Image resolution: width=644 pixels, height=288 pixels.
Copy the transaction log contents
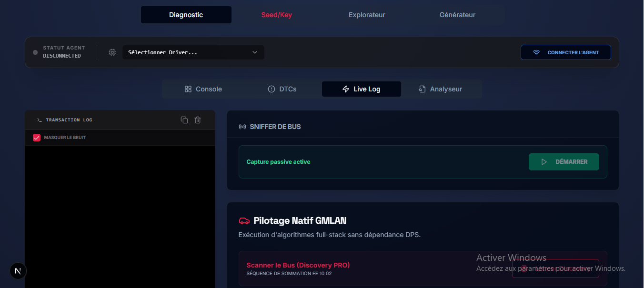coord(184,120)
